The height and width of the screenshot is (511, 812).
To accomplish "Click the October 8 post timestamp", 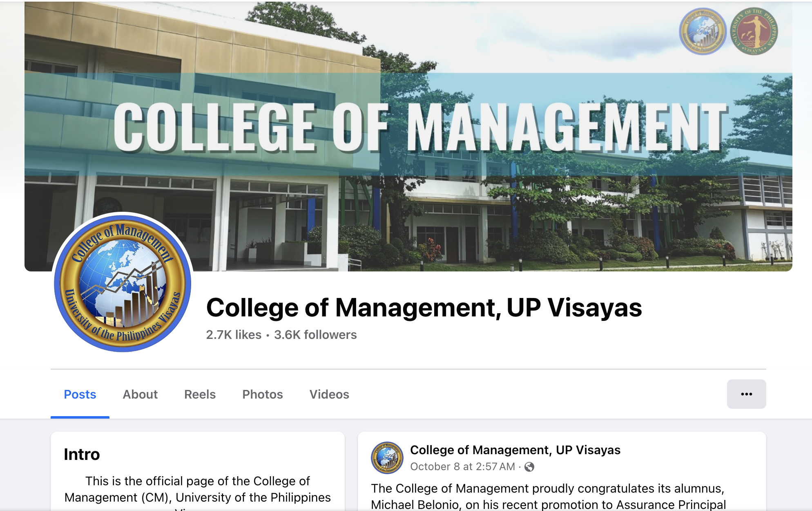I will [462, 467].
